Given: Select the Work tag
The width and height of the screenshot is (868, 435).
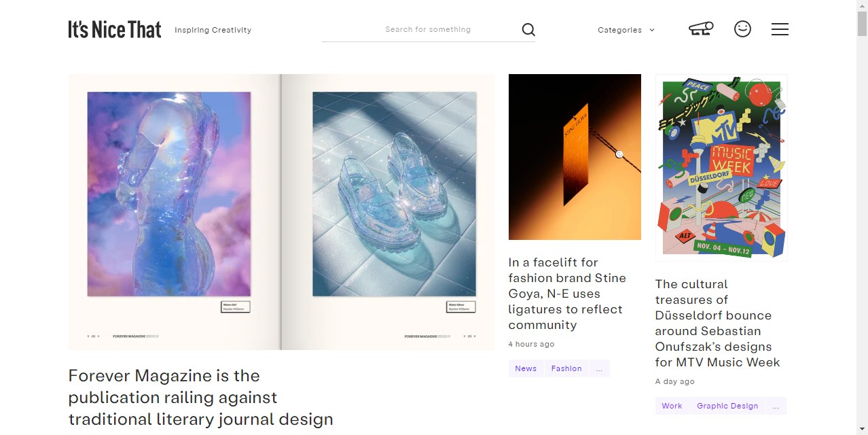Looking at the screenshot, I should click(x=672, y=406).
